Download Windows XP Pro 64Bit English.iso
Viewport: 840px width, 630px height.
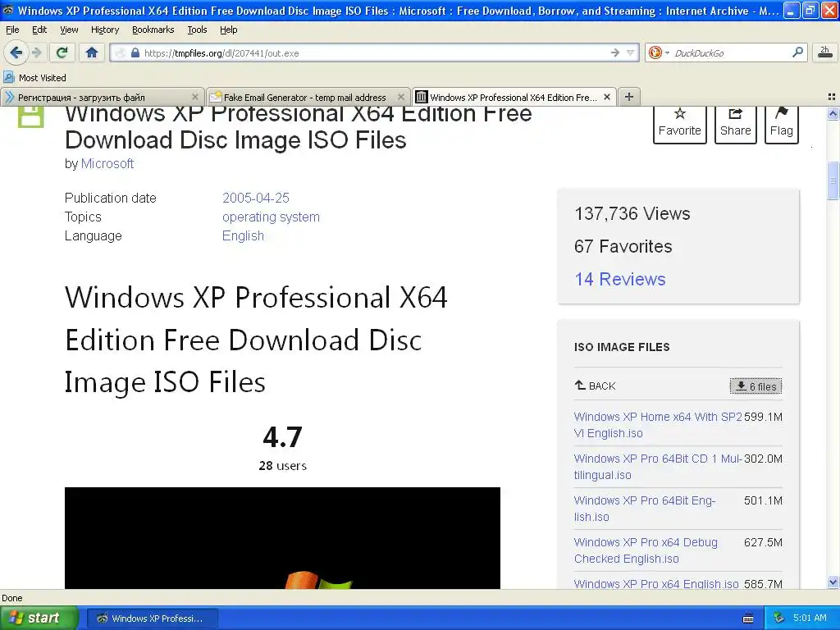click(x=645, y=509)
